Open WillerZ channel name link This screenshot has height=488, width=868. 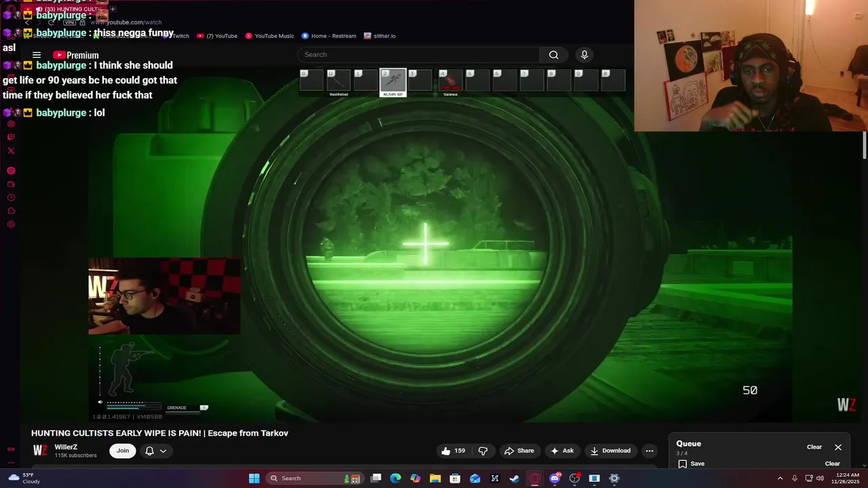(66, 447)
